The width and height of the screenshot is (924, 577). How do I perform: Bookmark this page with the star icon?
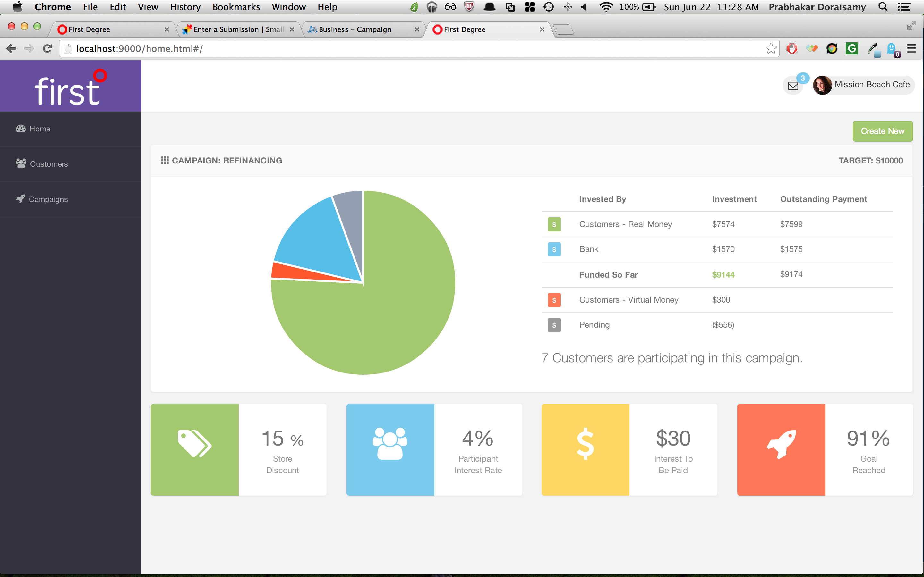coord(771,48)
